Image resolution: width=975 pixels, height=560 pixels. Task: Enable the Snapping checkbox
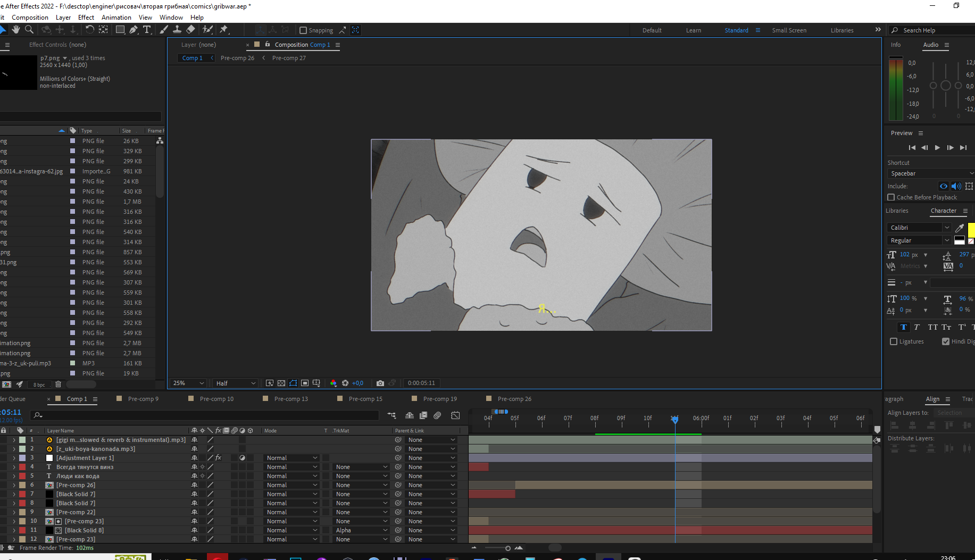click(x=303, y=30)
